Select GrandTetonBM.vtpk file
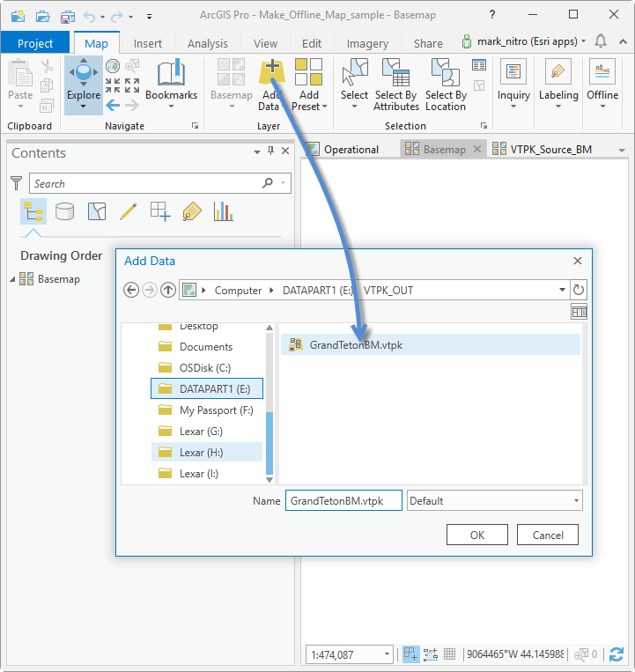The width and height of the screenshot is (635, 672). pyautogui.click(x=430, y=345)
